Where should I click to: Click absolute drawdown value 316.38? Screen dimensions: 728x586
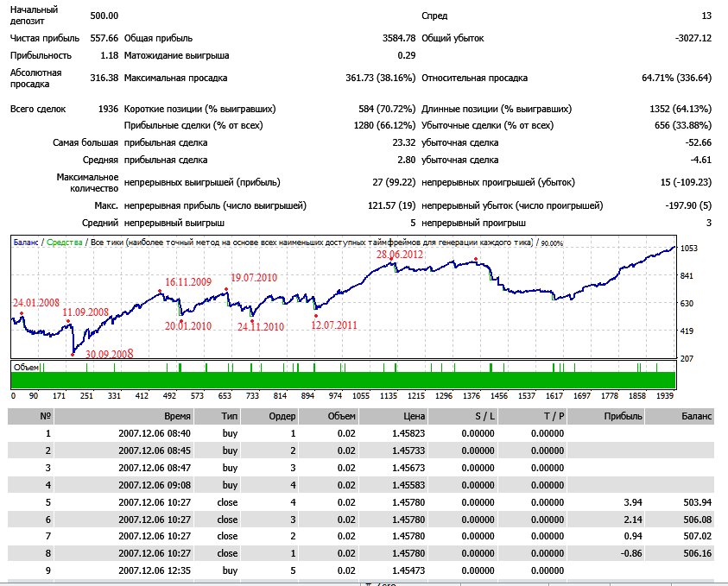(x=104, y=78)
